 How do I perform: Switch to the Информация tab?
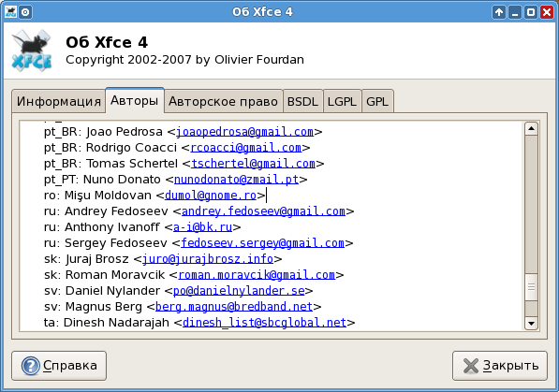click(x=59, y=101)
